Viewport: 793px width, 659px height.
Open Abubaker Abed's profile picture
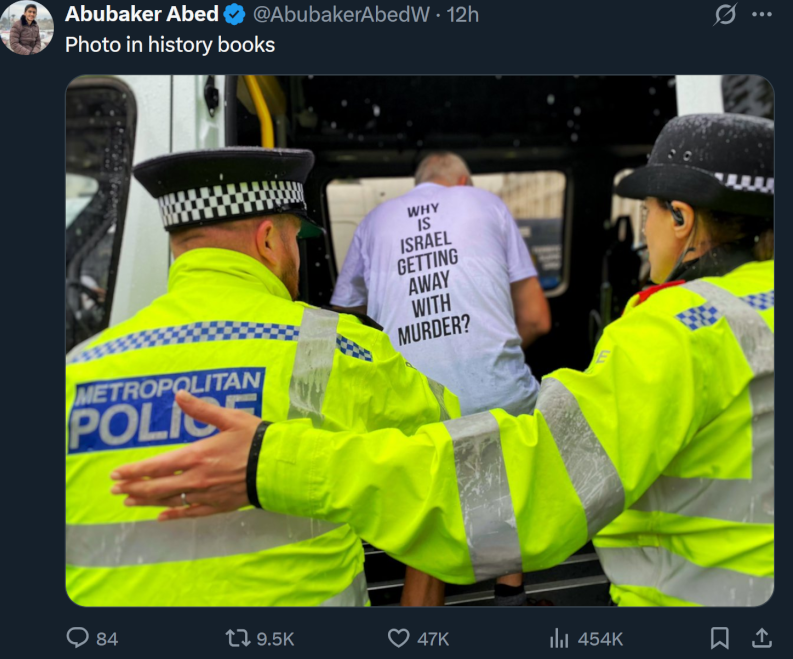[27, 27]
